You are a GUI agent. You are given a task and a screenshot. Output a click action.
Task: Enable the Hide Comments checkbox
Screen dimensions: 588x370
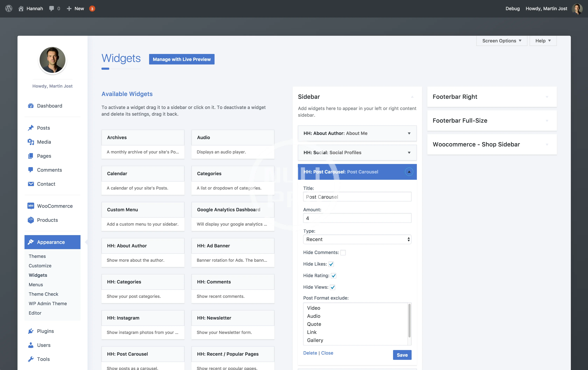click(x=343, y=252)
